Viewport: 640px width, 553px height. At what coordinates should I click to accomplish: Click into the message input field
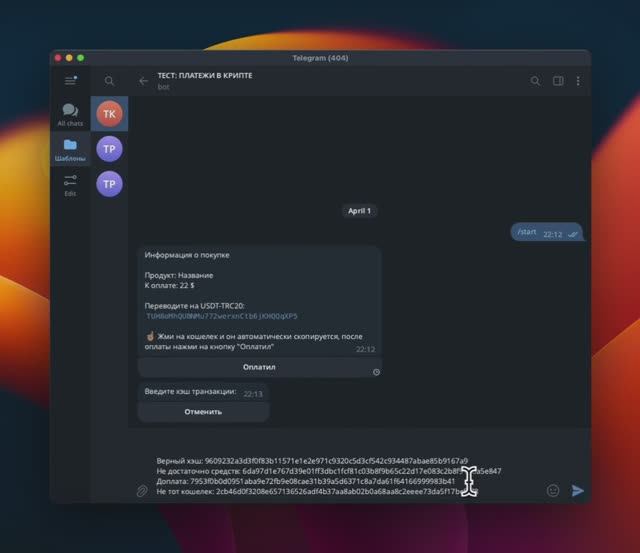pos(347,476)
